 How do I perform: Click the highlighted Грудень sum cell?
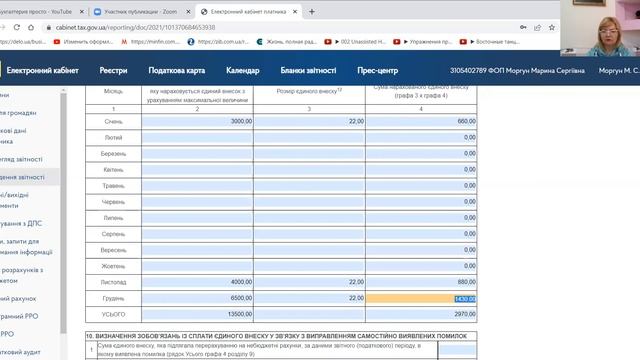click(421, 299)
